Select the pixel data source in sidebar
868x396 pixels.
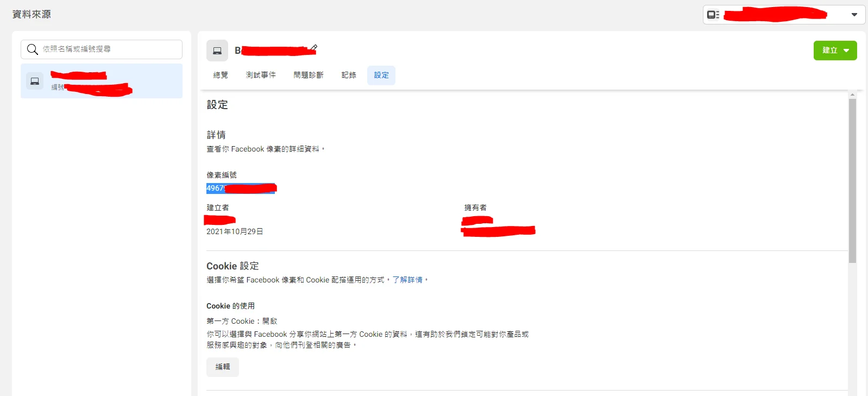(x=102, y=81)
